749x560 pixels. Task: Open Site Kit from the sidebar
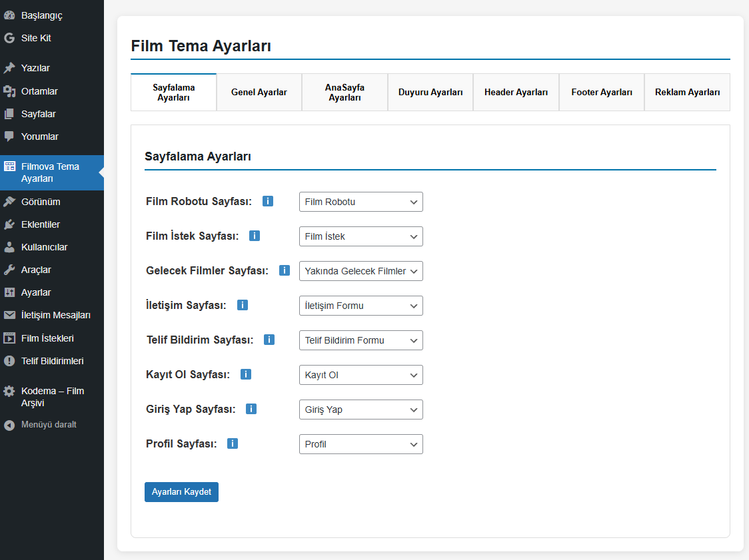36,38
